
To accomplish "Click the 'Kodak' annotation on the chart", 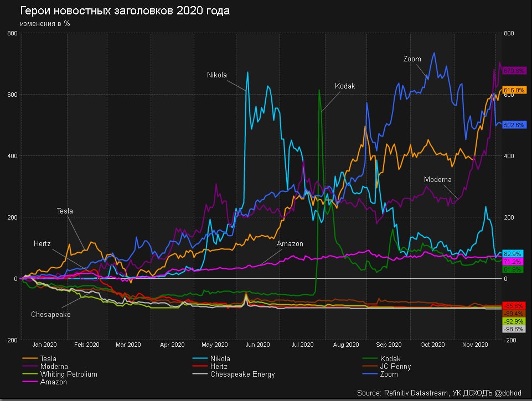I will coord(345,86).
